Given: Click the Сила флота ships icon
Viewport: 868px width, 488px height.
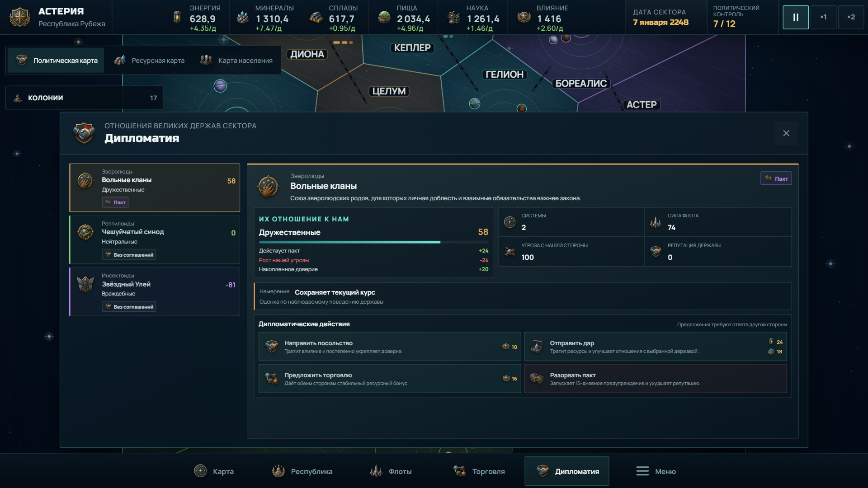Looking at the screenshot, I should pyautogui.click(x=656, y=222).
